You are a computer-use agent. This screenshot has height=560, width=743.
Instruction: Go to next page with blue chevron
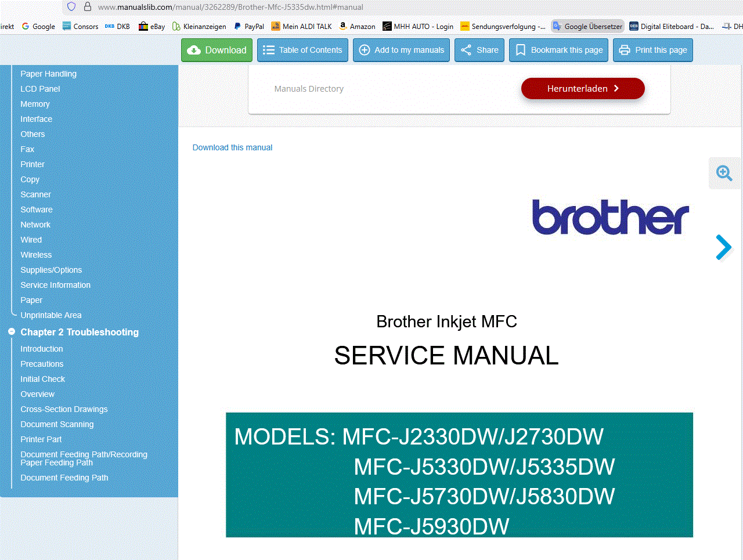pyautogui.click(x=723, y=247)
